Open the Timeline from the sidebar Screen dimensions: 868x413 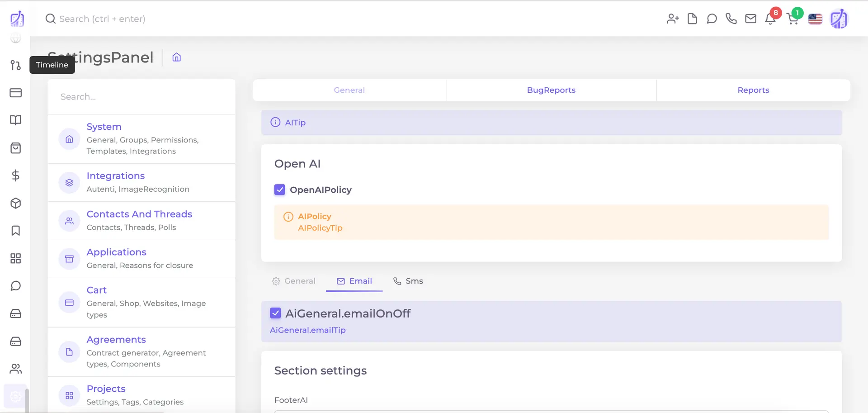click(x=15, y=65)
